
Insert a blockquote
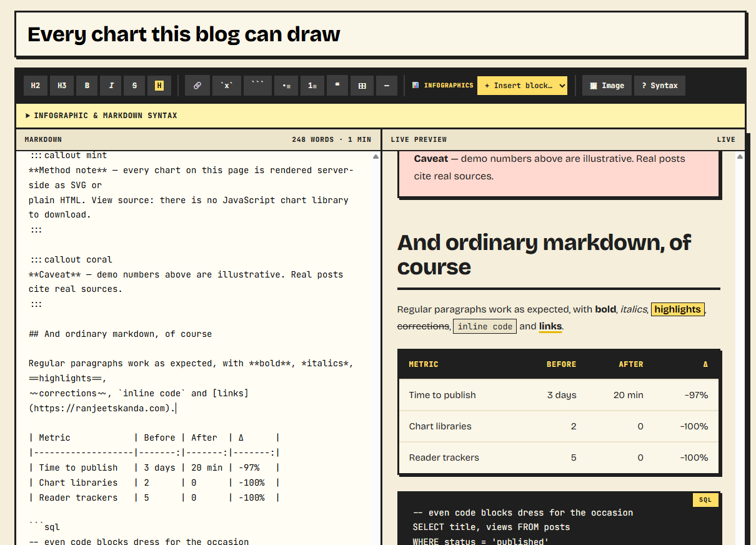(x=337, y=86)
